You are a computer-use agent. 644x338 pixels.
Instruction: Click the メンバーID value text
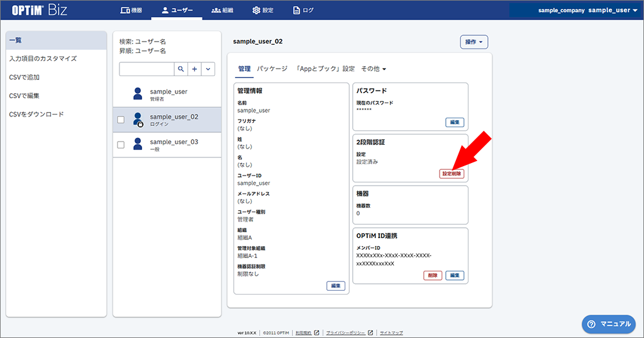tap(394, 259)
